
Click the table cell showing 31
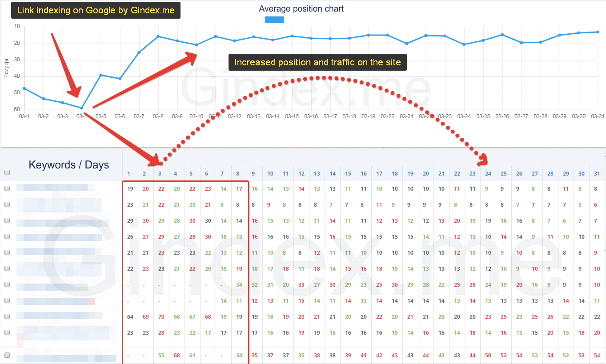(x=270, y=285)
